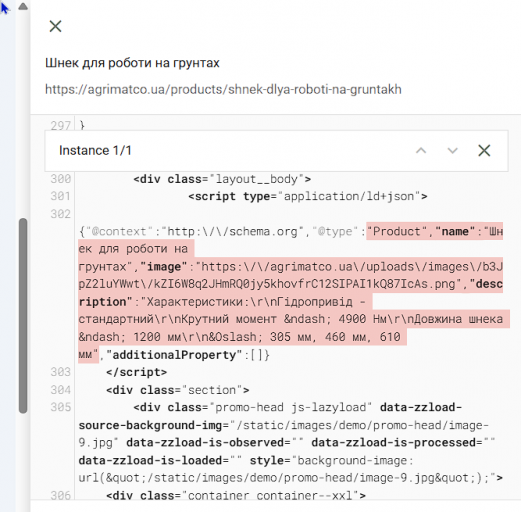Close the page details panel with top X
The image size is (521, 512).
tap(55, 26)
